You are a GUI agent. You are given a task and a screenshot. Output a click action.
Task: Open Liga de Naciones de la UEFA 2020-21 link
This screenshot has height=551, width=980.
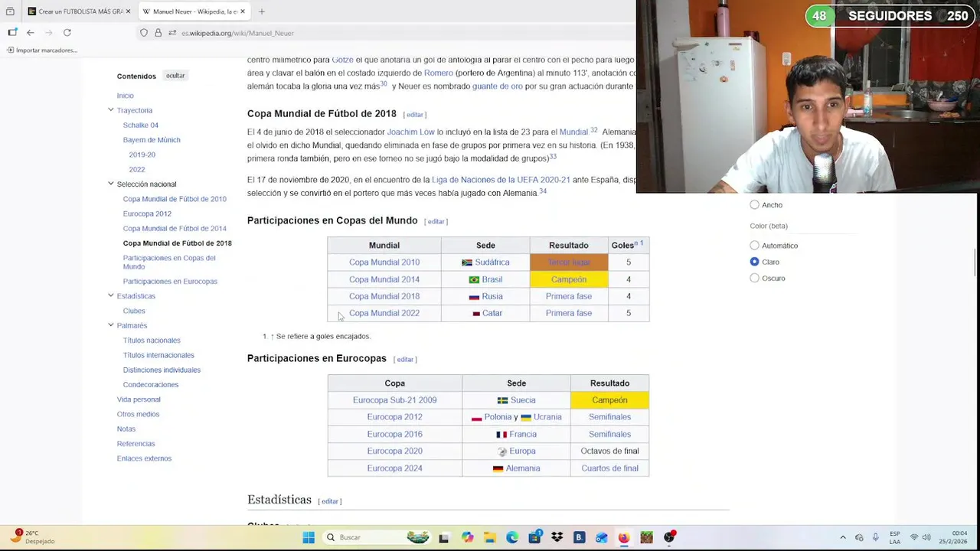(501, 180)
